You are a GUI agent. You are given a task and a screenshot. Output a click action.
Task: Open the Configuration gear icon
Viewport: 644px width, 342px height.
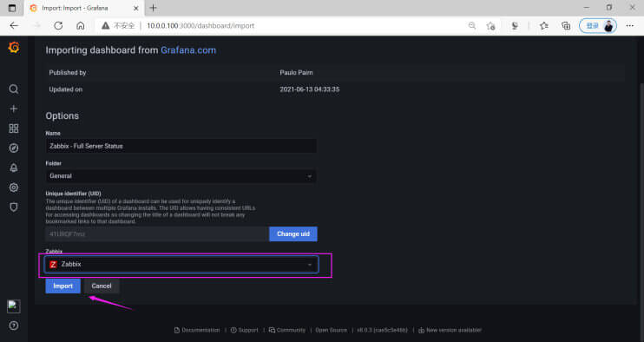[14, 187]
